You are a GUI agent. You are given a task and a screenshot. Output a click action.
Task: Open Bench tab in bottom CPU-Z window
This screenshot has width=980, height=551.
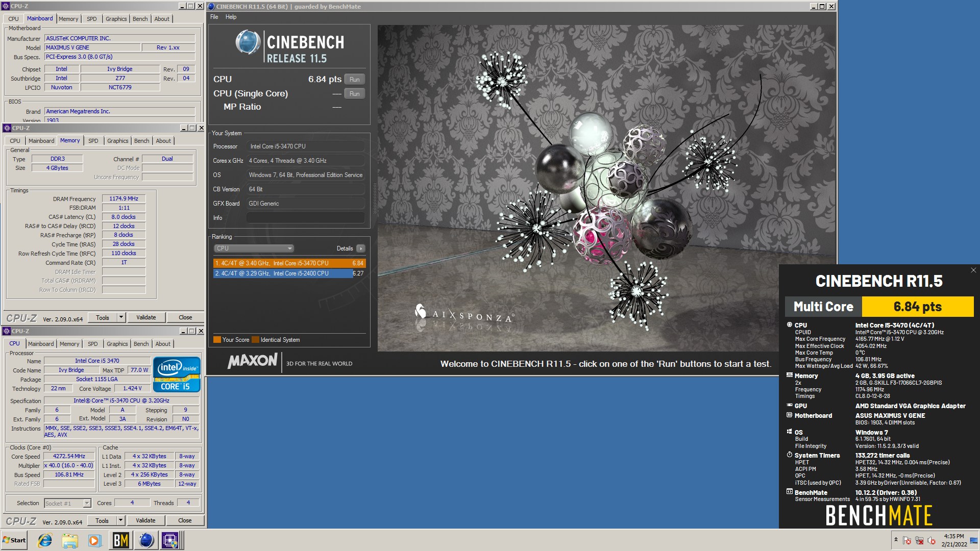point(141,344)
